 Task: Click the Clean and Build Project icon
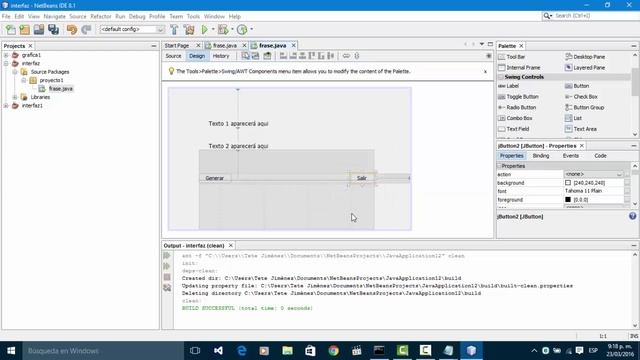coord(189,29)
